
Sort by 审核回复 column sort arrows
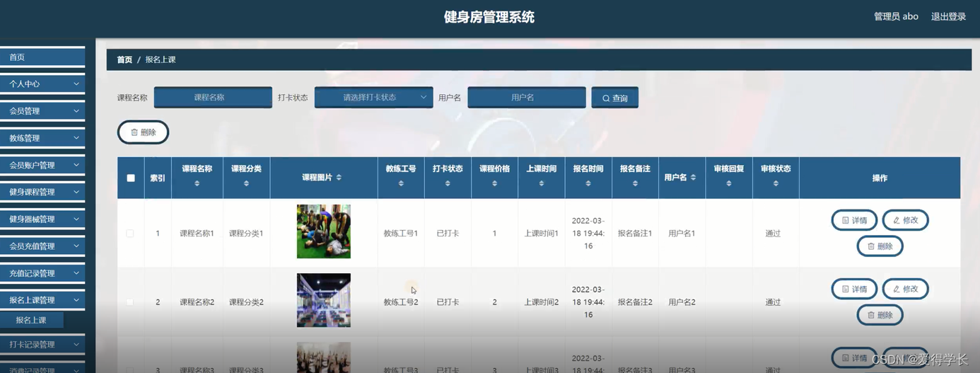pos(729,183)
